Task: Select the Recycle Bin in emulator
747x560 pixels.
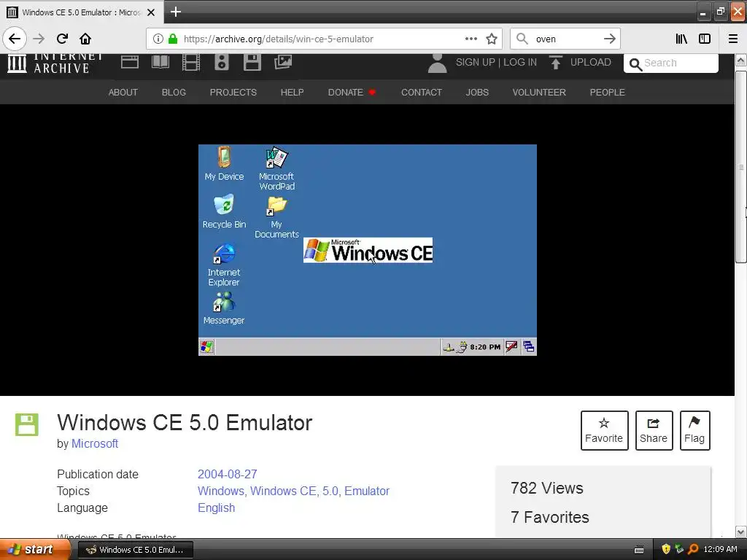Action: 224,211
